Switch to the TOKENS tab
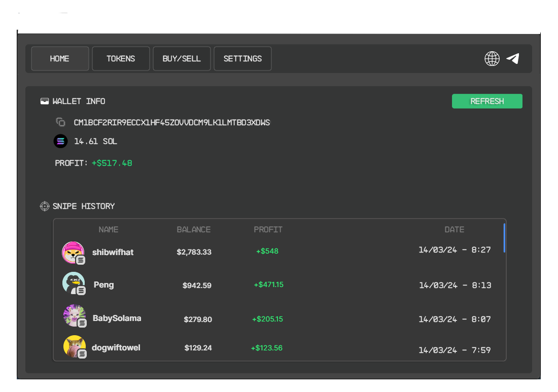The image size is (558, 392). pos(121,59)
